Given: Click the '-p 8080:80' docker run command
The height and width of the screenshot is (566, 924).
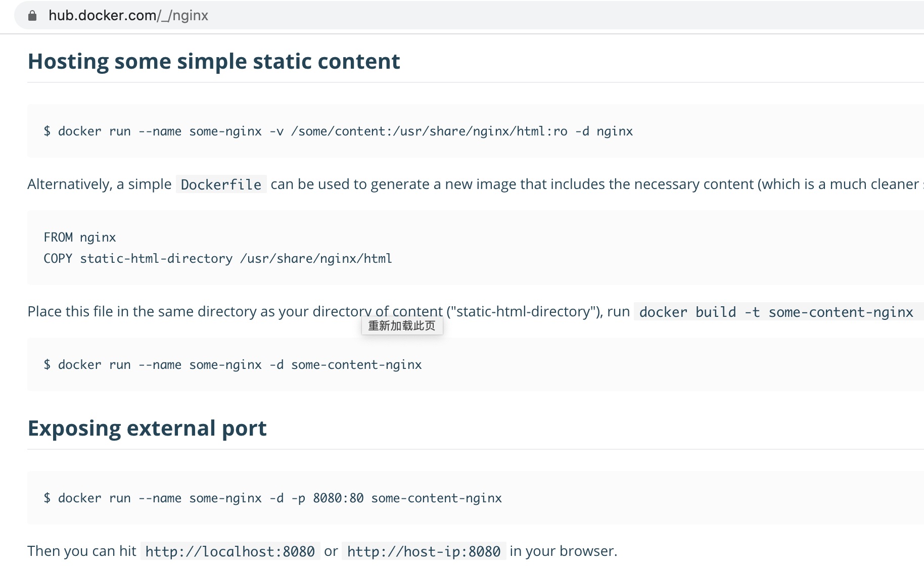Looking at the screenshot, I should coord(273,498).
